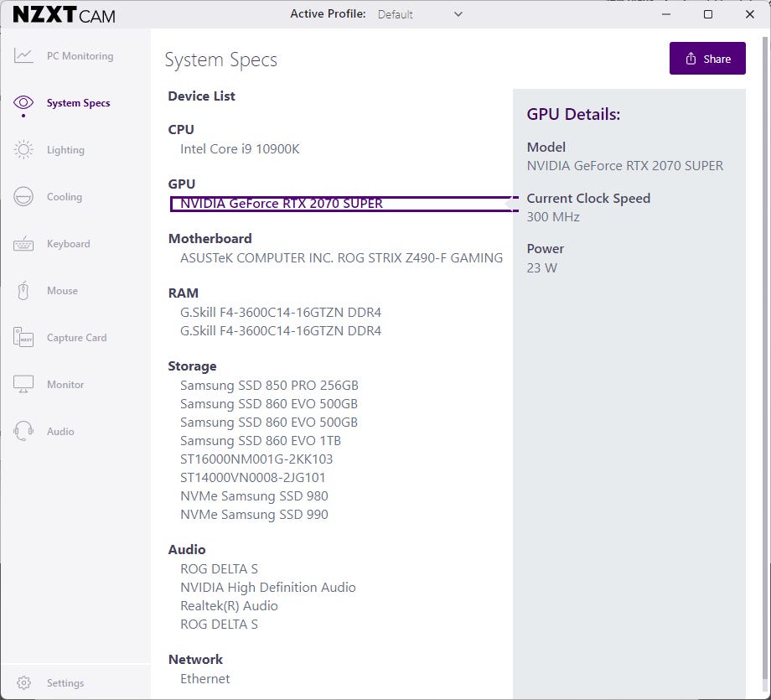
Task: Go to PC Monitoring section
Action: (80, 56)
